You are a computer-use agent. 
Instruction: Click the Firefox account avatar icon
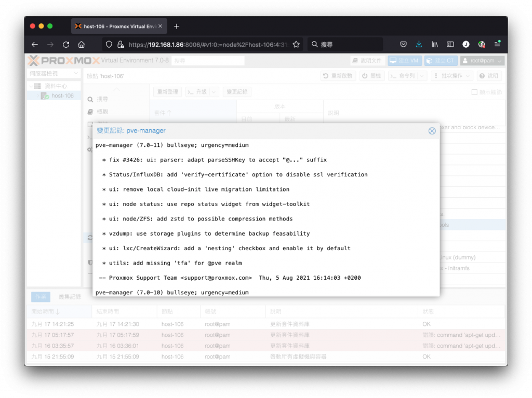pos(466,45)
